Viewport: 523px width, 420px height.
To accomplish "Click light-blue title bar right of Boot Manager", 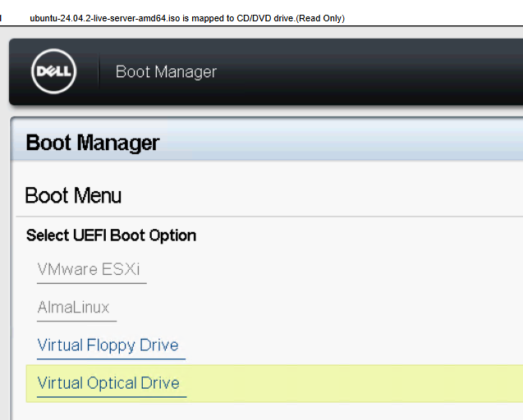I will pyautogui.click(x=345, y=143).
